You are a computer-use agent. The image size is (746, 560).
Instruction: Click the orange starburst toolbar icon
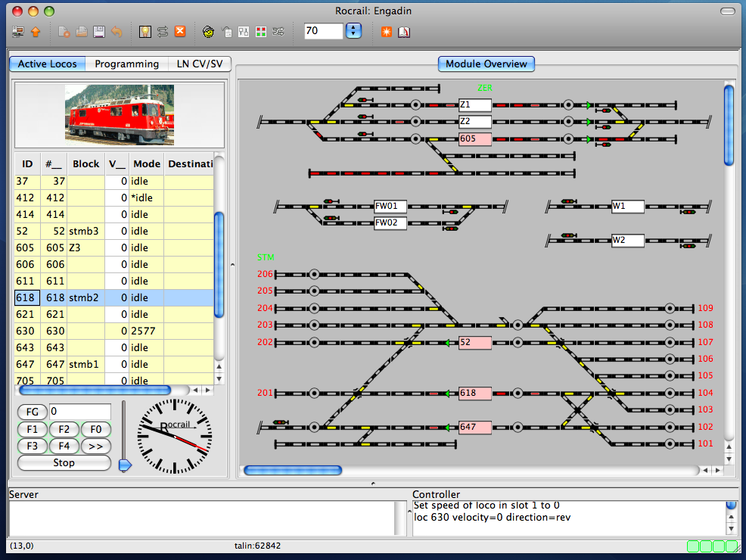pos(387,32)
